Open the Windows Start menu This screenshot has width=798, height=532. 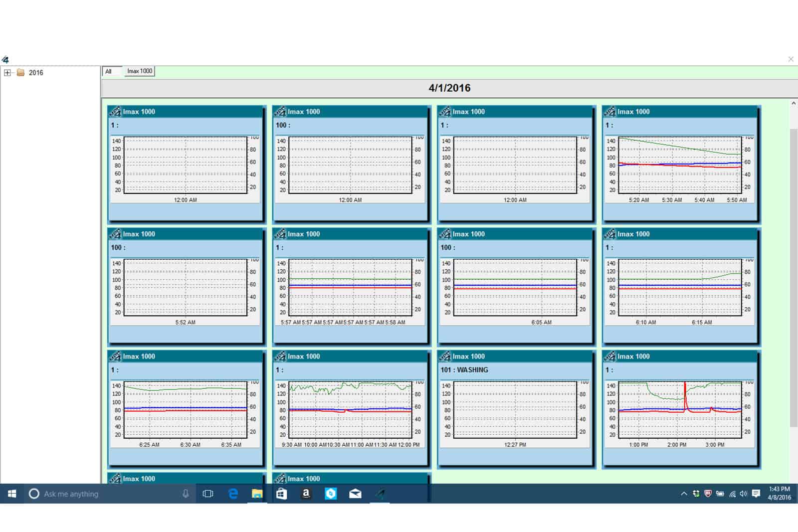12,494
